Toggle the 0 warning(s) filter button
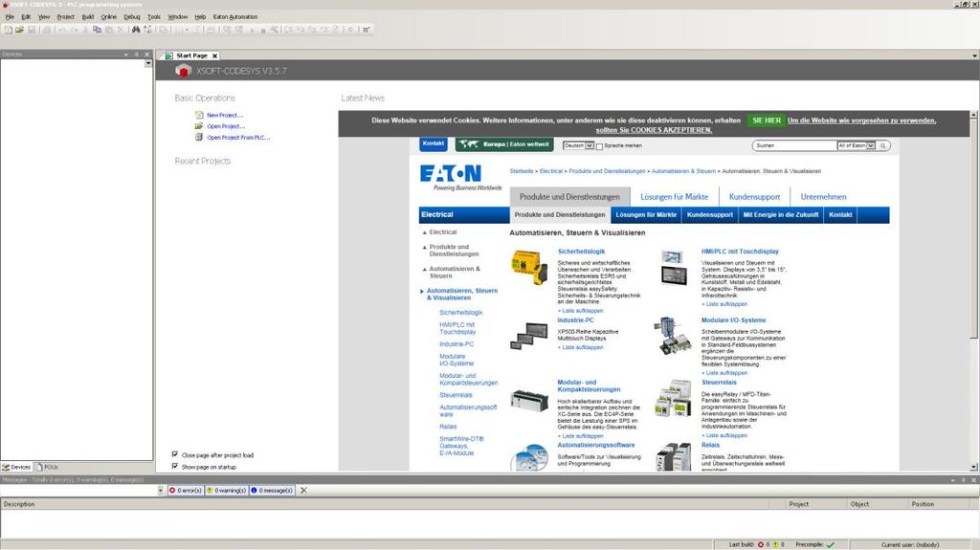The height and width of the screenshot is (550, 980). tap(226, 491)
